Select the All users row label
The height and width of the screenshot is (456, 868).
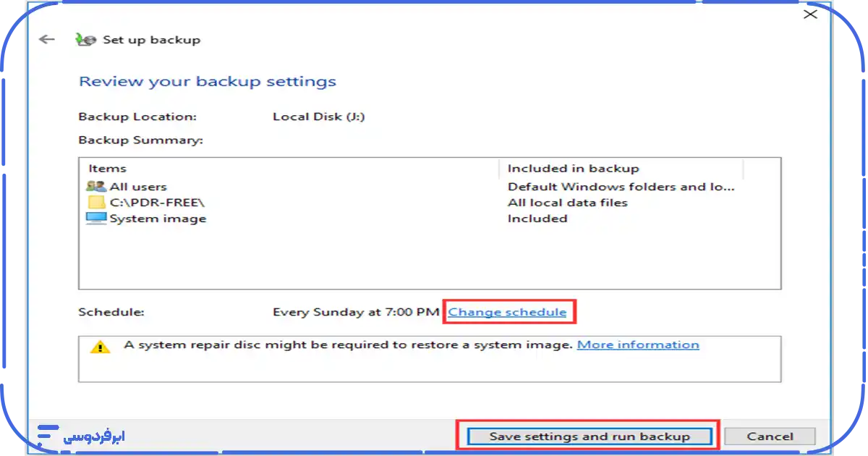tap(138, 187)
